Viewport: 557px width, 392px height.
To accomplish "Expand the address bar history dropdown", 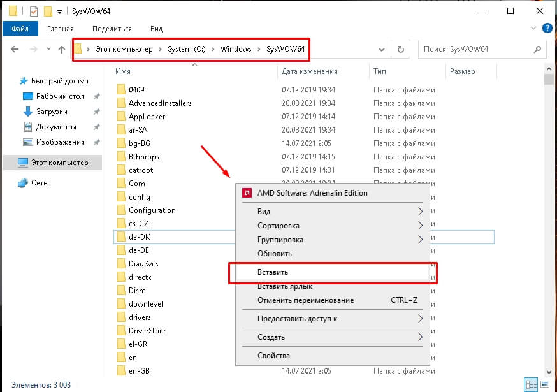I will [382, 49].
